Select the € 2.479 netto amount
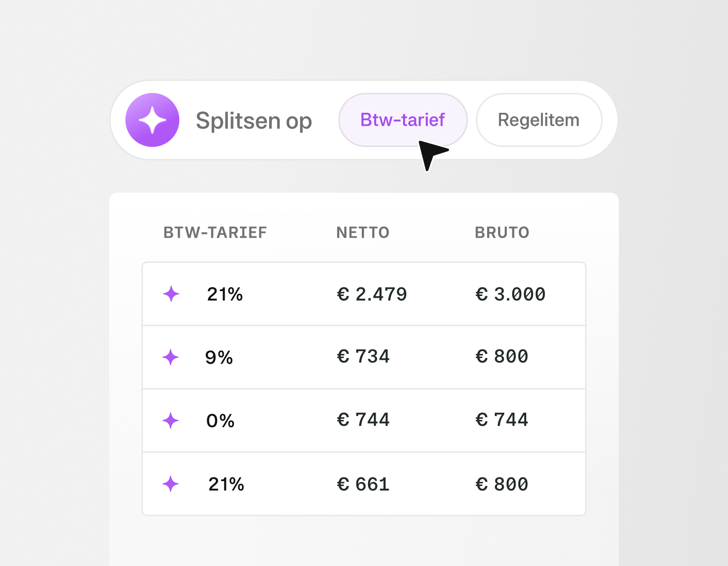Screen dimensions: 728x566 coord(372,294)
